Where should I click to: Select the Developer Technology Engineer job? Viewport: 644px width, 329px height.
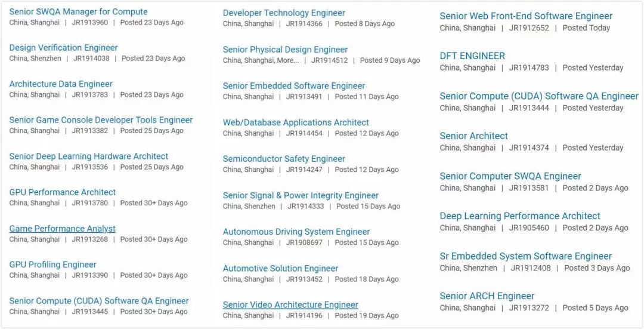pos(284,13)
